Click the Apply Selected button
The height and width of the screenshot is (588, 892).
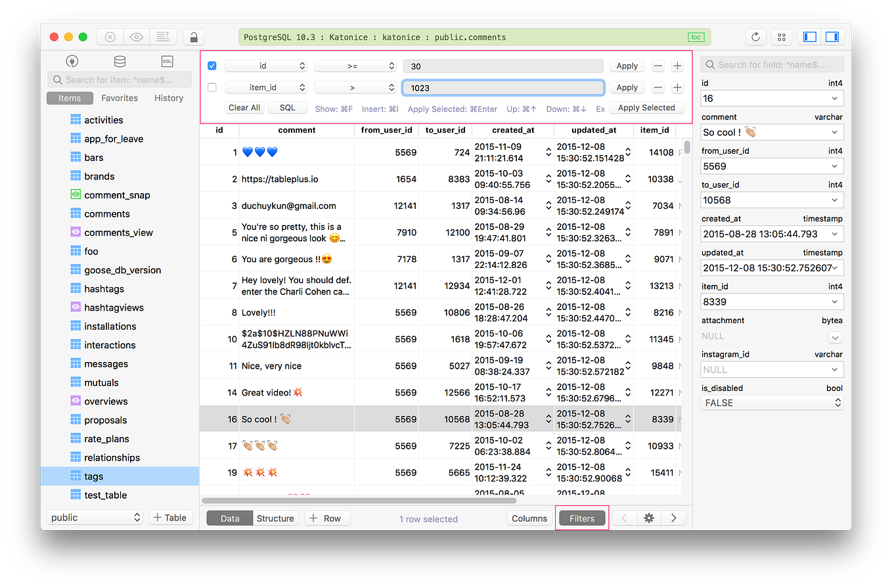pyautogui.click(x=646, y=107)
